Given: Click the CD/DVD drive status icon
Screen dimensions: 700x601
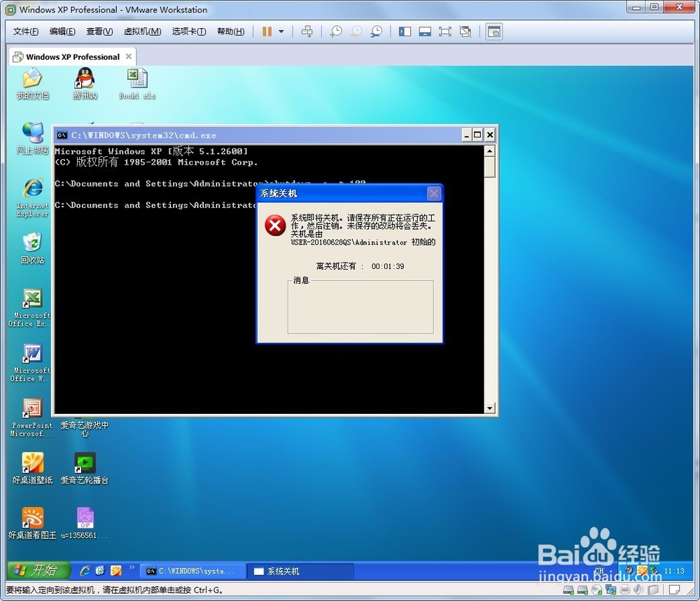Looking at the screenshot, I should click(x=596, y=590).
